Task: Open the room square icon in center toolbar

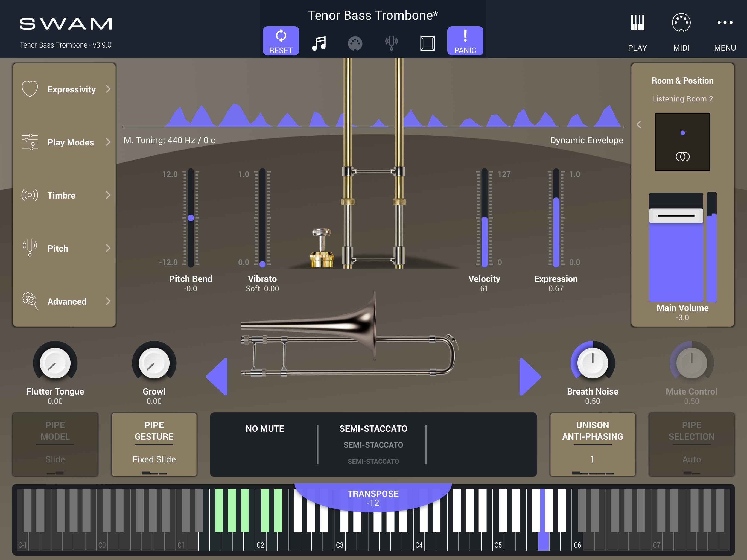Action: (427, 43)
